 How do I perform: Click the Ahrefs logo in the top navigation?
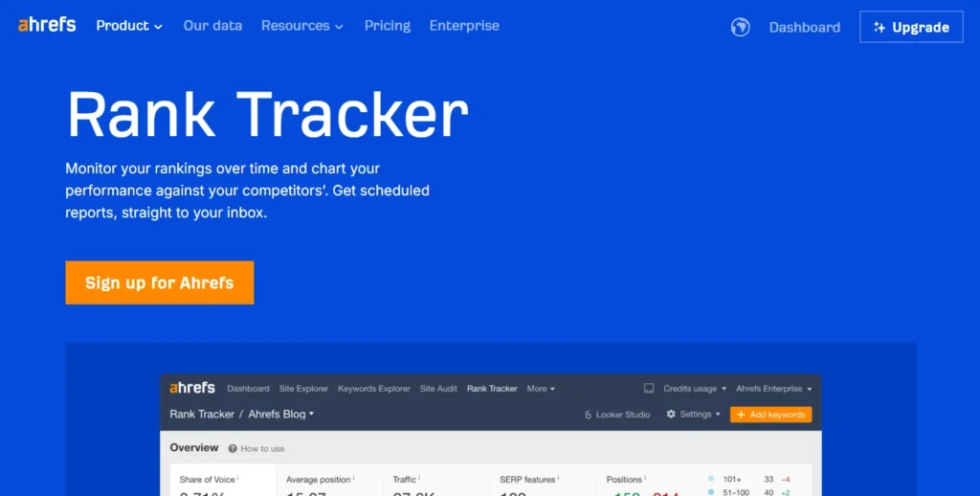[x=47, y=25]
